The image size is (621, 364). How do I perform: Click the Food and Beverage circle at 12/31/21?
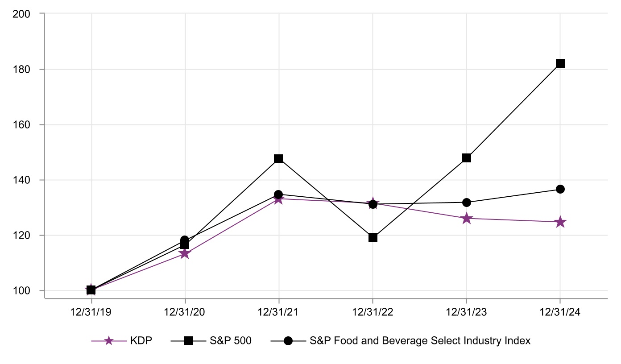pyautogui.click(x=278, y=194)
